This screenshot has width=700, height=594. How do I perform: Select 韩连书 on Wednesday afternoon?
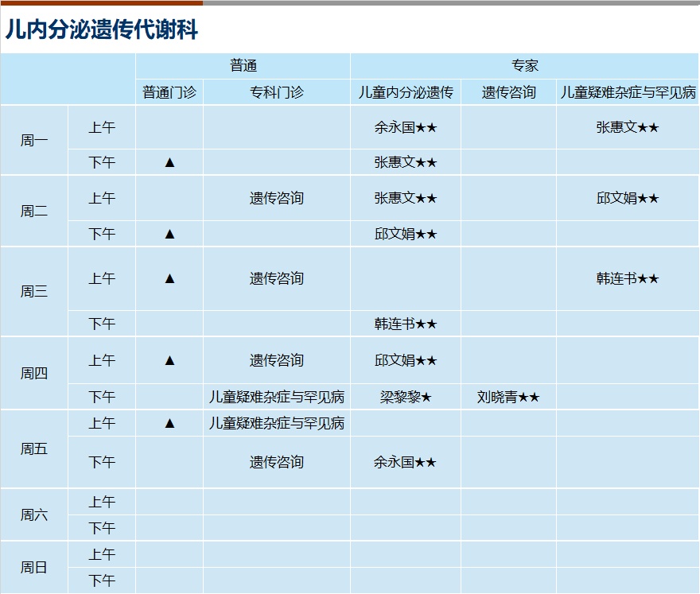pos(405,324)
